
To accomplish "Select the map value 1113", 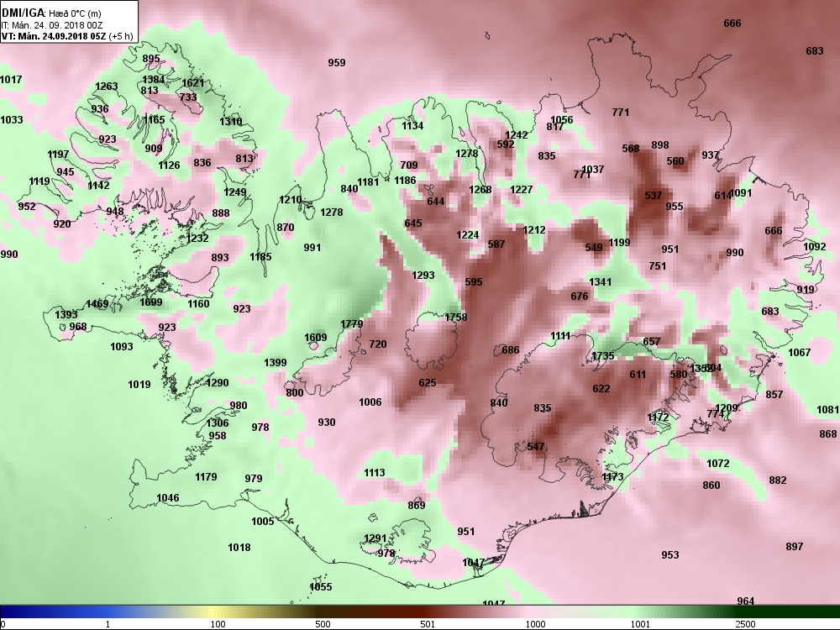I will [375, 473].
